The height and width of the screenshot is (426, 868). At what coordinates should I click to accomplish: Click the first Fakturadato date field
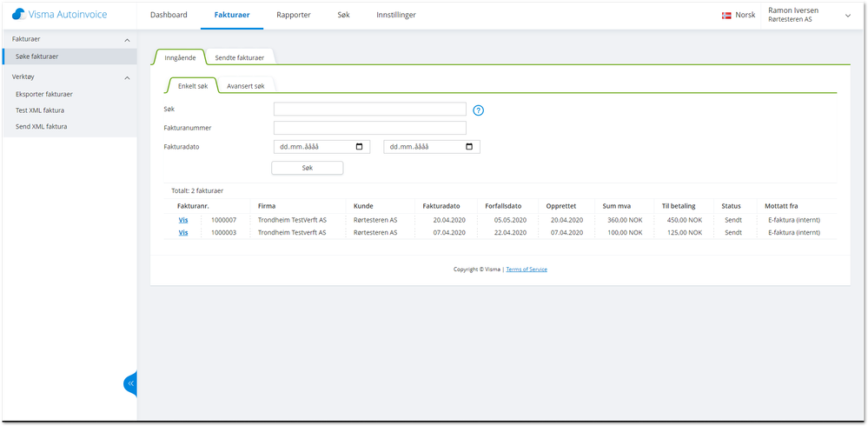tap(321, 147)
